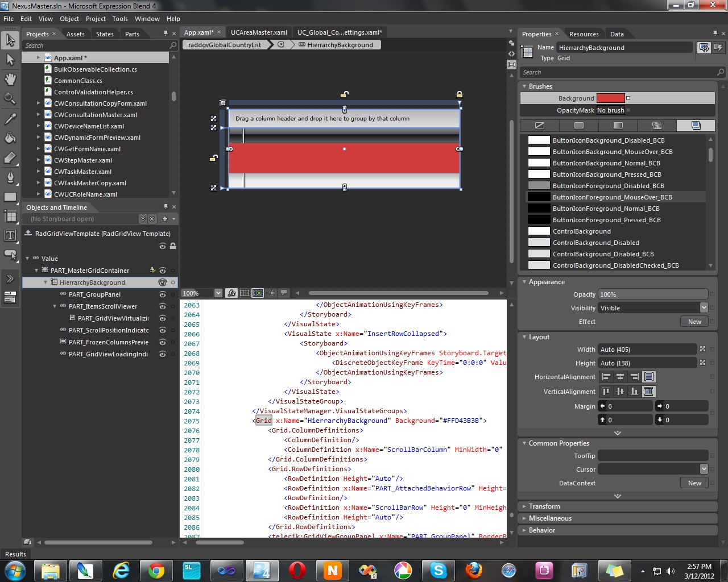Select the Direct Selection tool

(10, 60)
